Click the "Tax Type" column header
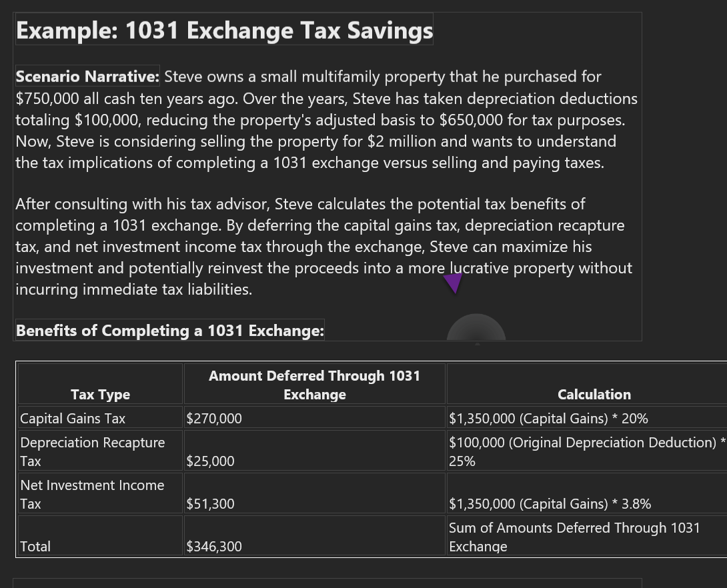727x588 pixels. click(x=100, y=395)
